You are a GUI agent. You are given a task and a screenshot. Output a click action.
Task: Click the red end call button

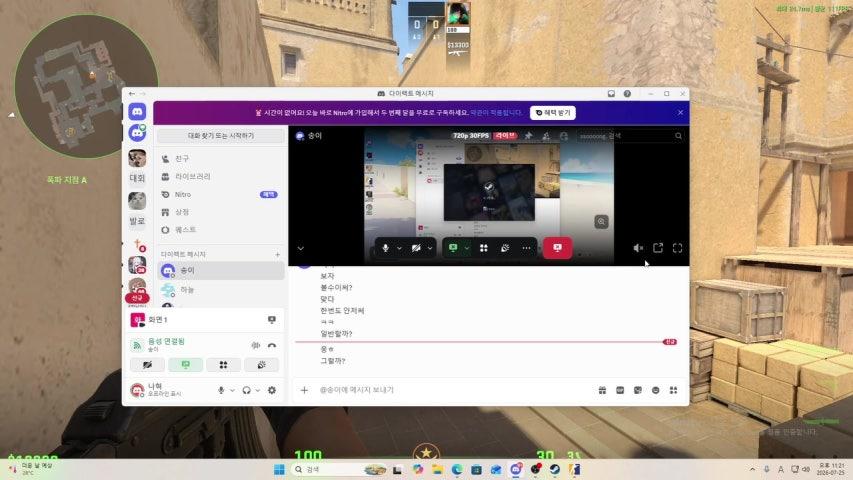(557, 248)
